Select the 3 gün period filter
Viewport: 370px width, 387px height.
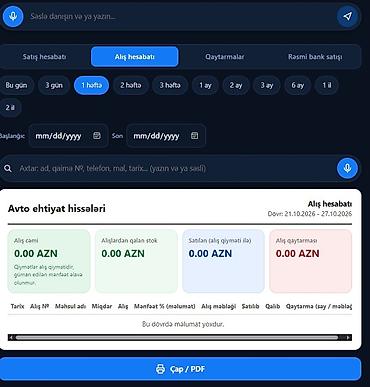[x=54, y=85]
